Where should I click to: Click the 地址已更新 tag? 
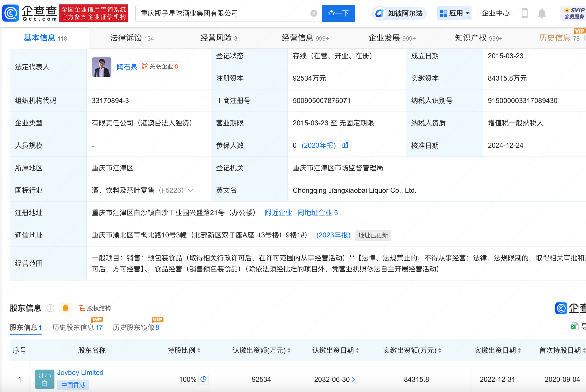coord(373,235)
